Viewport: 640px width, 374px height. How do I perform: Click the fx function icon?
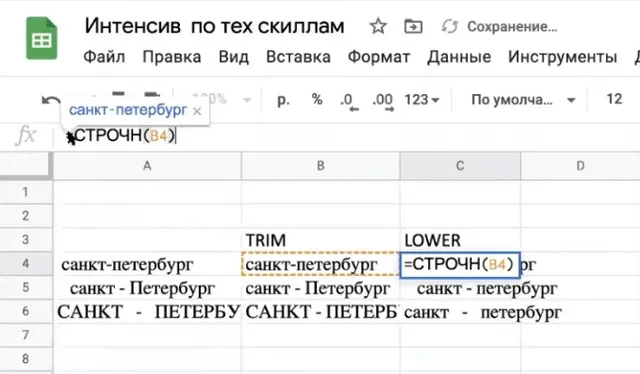26,135
